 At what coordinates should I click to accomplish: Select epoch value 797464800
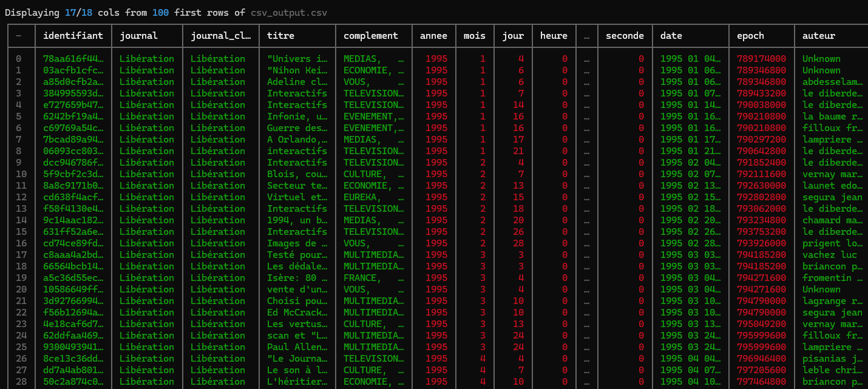[x=762, y=382]
